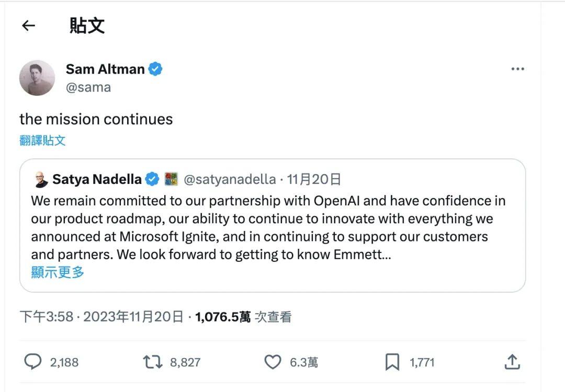565x392 pixels.
Task: Open the three-dot more options menu
Action: coord(517,69)
